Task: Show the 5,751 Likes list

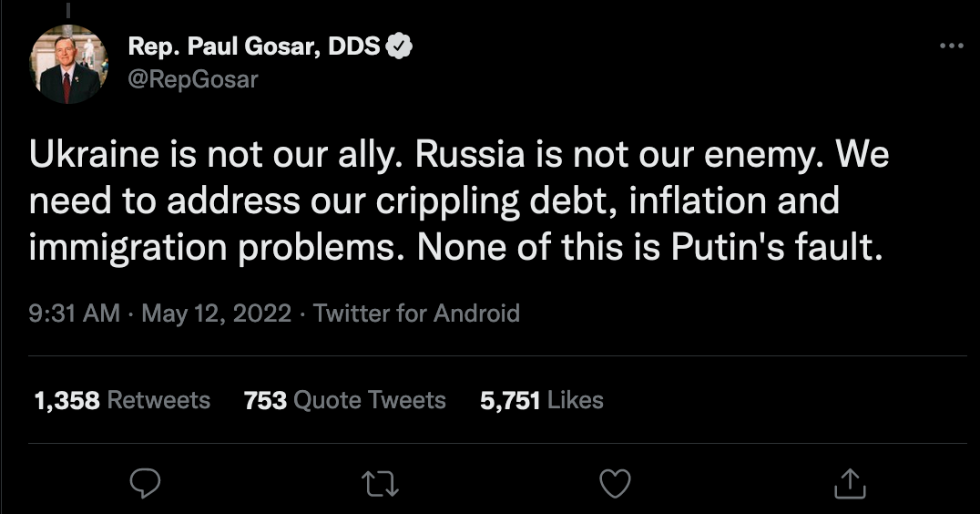Action: tap(542, 400)
